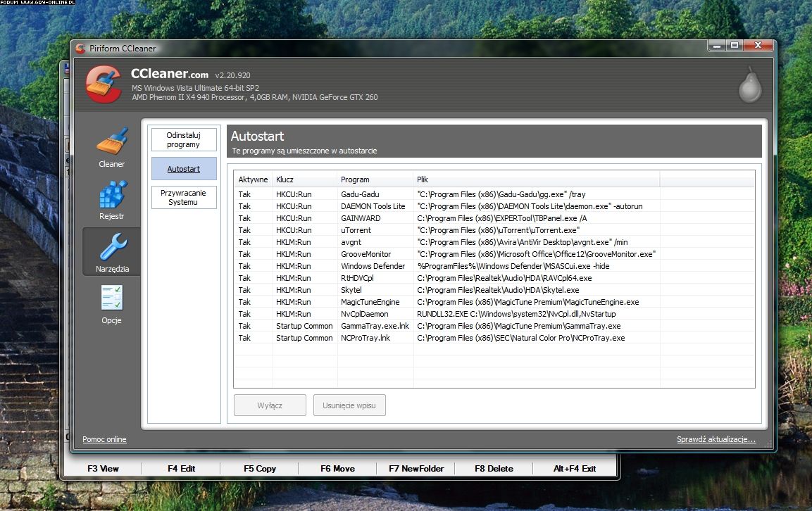The height and width of the screenshot is (511, 812).
Task: Open Odinstaluj programy tab
Action: 184,140
